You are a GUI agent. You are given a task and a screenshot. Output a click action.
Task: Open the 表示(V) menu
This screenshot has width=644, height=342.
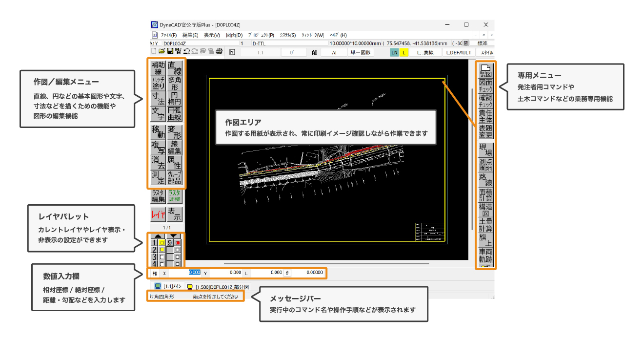(212, 35)
